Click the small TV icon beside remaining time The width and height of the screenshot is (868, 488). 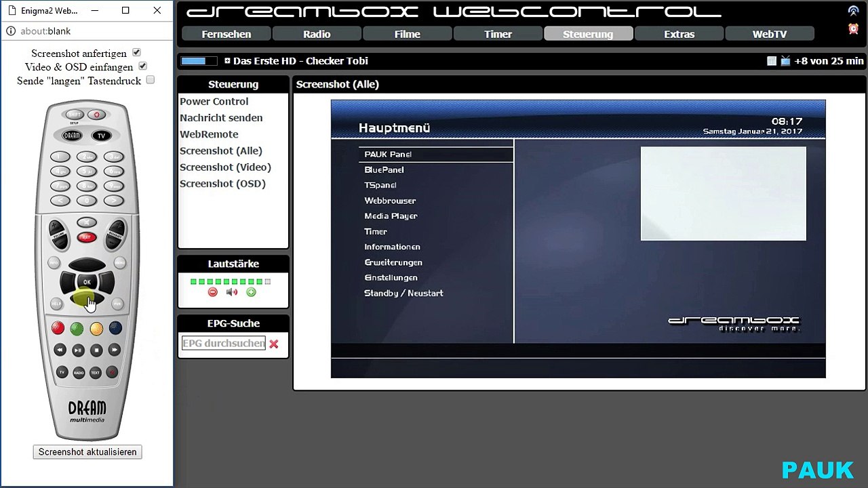tap(785, 61)
